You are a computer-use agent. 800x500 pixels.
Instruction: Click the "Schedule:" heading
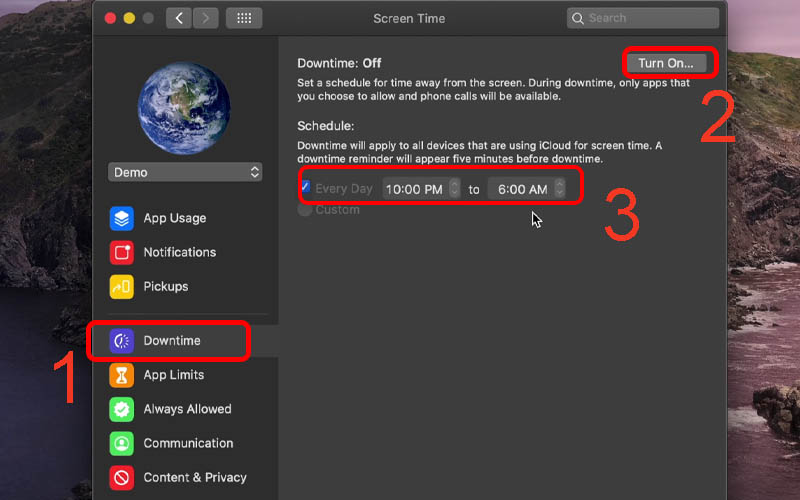click(326, 126)
